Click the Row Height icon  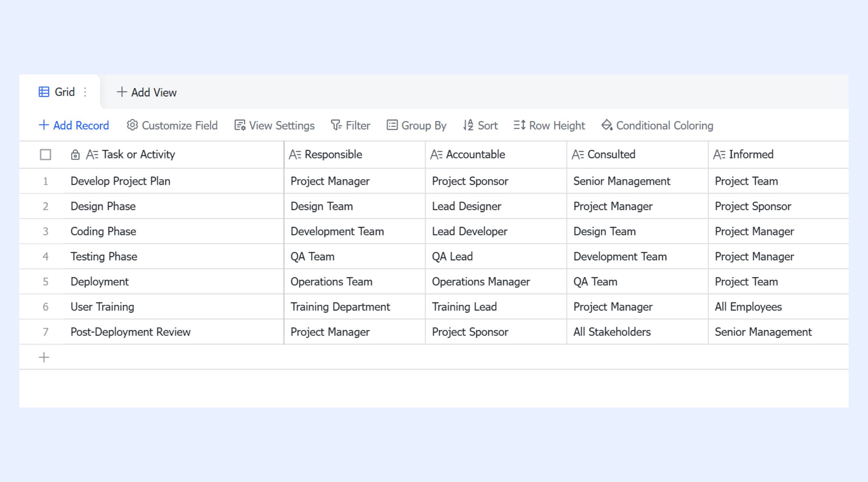(519, 125)
